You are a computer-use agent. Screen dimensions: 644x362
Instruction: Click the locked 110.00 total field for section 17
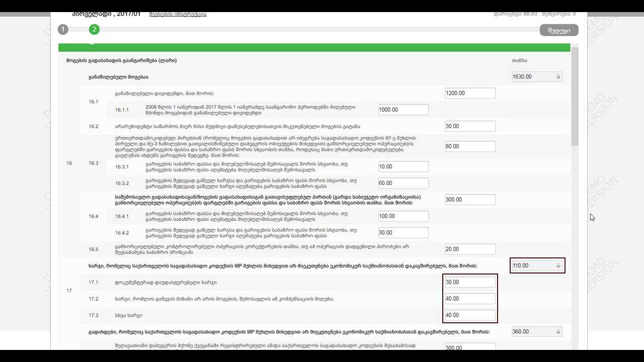537,265
